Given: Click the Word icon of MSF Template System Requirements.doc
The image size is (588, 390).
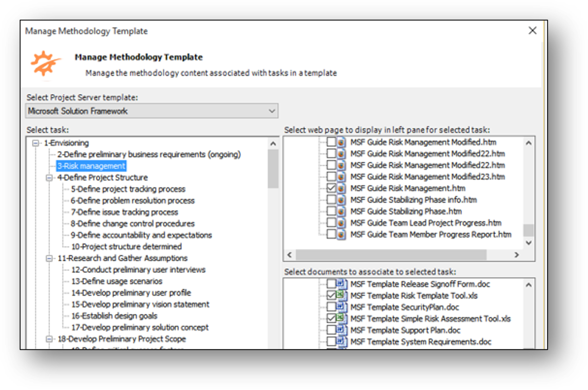Looking at the screenshot, I should point(341,342).
